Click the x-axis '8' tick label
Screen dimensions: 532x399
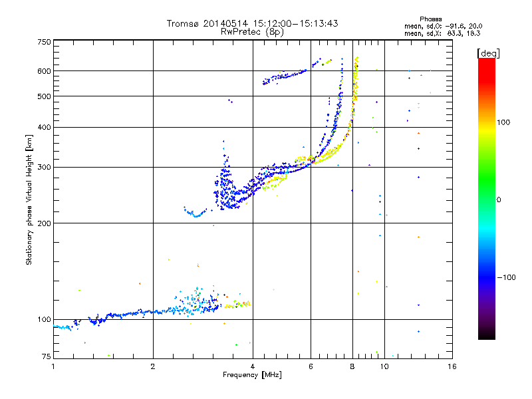(x=352, y=366)
